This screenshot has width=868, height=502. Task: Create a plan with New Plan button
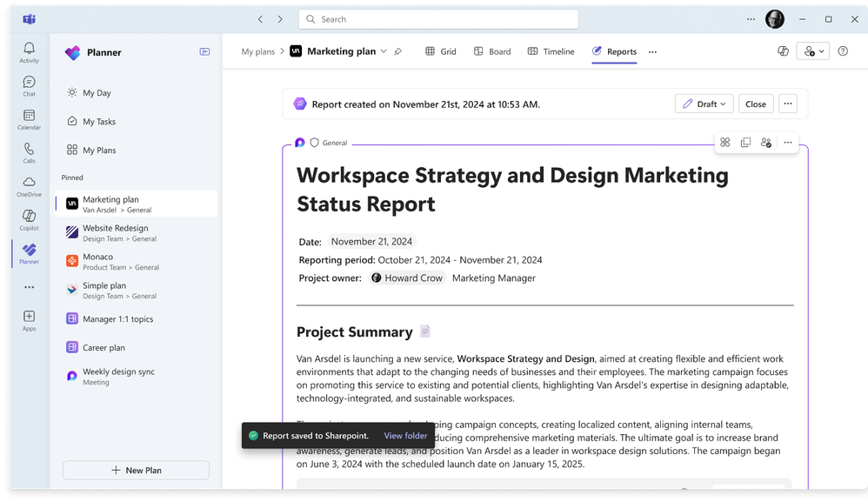pos(137,471)
